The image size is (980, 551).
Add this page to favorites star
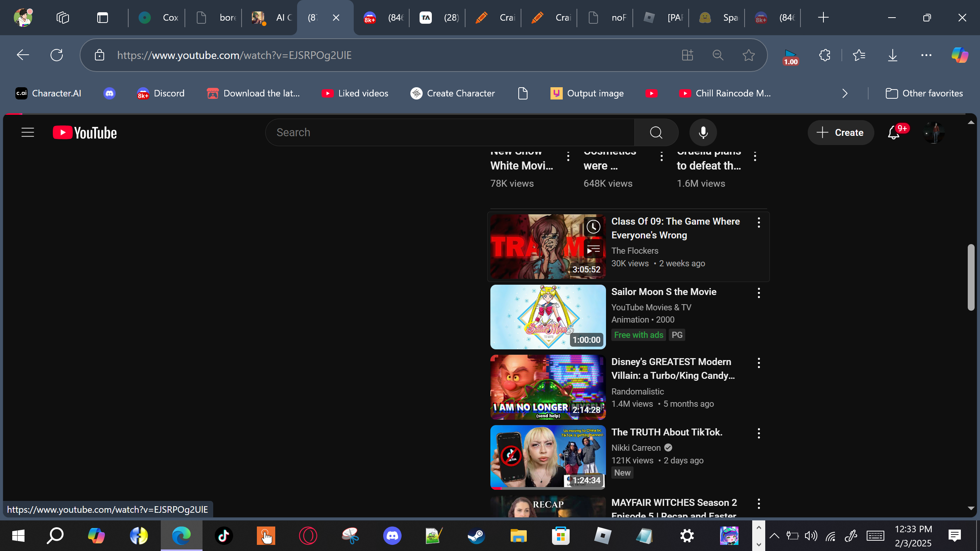[749, 55]
